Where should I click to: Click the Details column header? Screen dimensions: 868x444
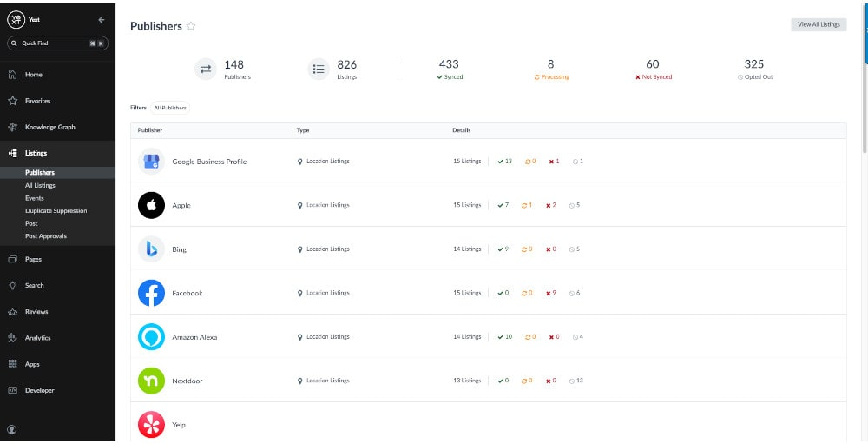[x=461, y=130]
